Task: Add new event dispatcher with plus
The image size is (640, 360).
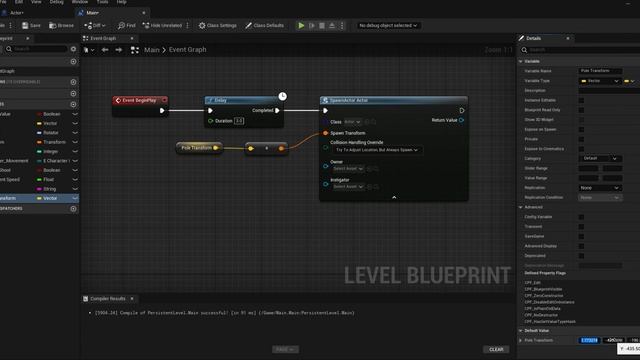Action: tap(73, 209)
